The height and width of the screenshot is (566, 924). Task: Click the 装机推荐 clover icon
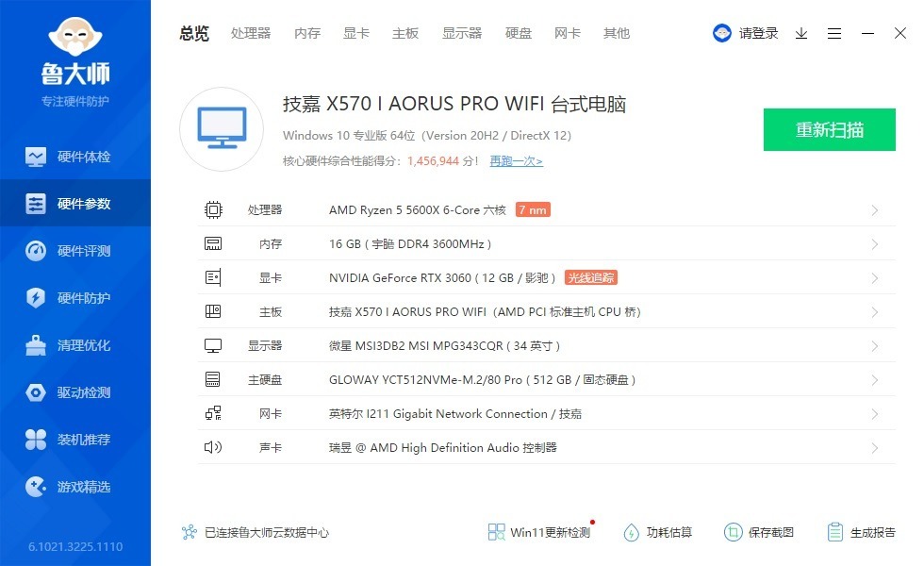[x=36, y=440]
